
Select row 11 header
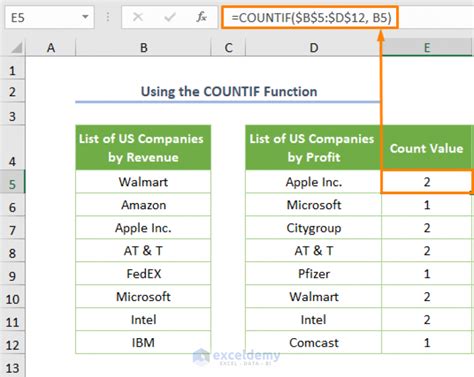pos(12,320)
